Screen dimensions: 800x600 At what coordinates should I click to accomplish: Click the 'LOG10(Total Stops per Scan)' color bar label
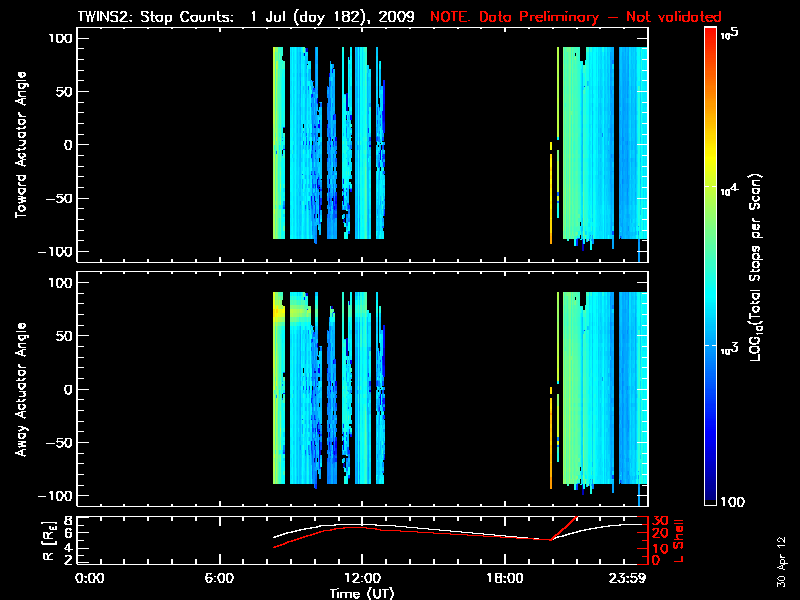[x=761, y=265]
